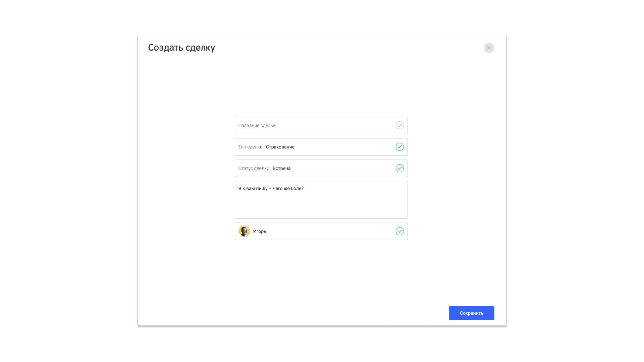The width and height of the screenshot is (644, 362).
Task: Open the Тип сделки selector field
Action: (321, 147)
